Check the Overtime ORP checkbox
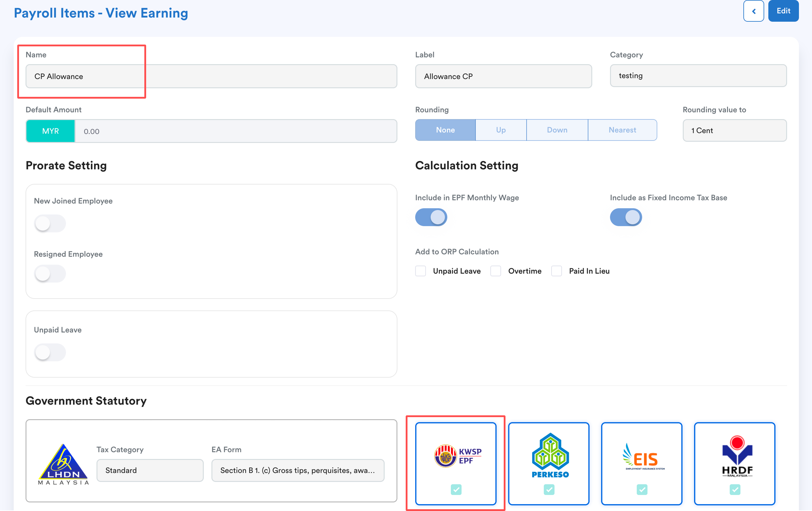812x511 pixels. pyautogui.click(x=495, y=271)
